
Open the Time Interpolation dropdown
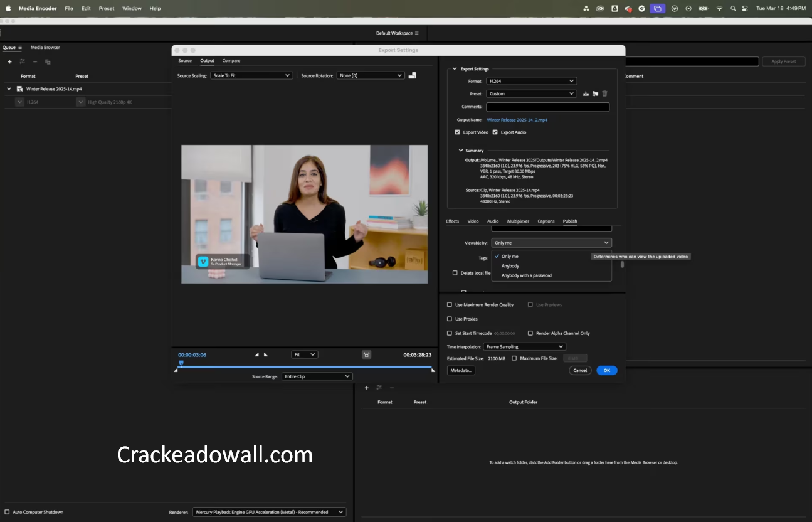point(524,346)
